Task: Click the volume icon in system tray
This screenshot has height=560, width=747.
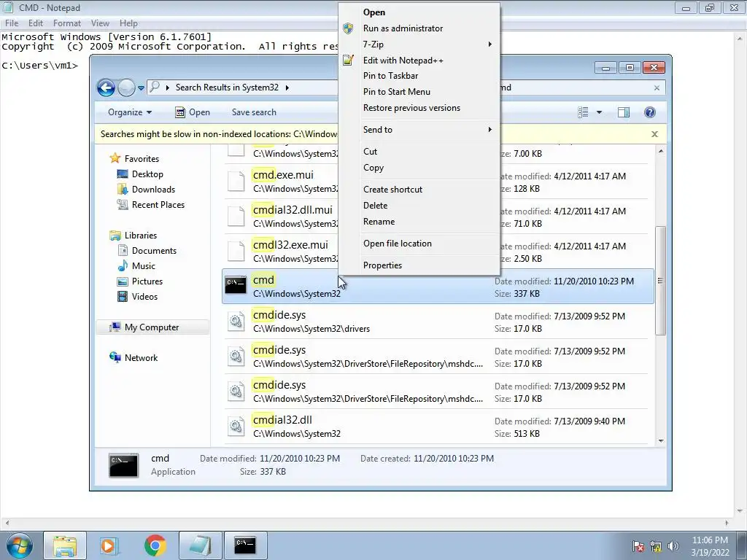Action: pos(673,546)
